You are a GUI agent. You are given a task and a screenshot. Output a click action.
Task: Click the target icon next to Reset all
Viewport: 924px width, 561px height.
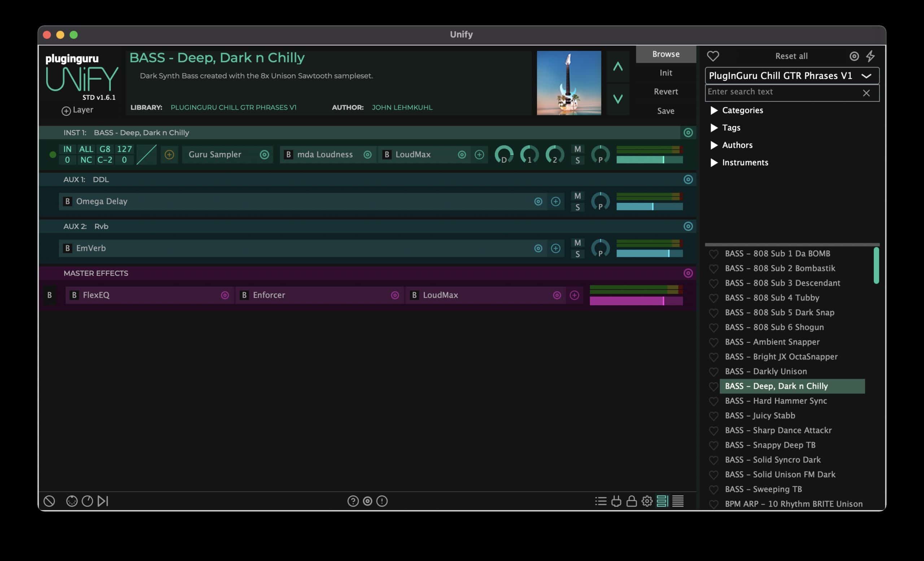pyautogui.click(x=854, y=56)
